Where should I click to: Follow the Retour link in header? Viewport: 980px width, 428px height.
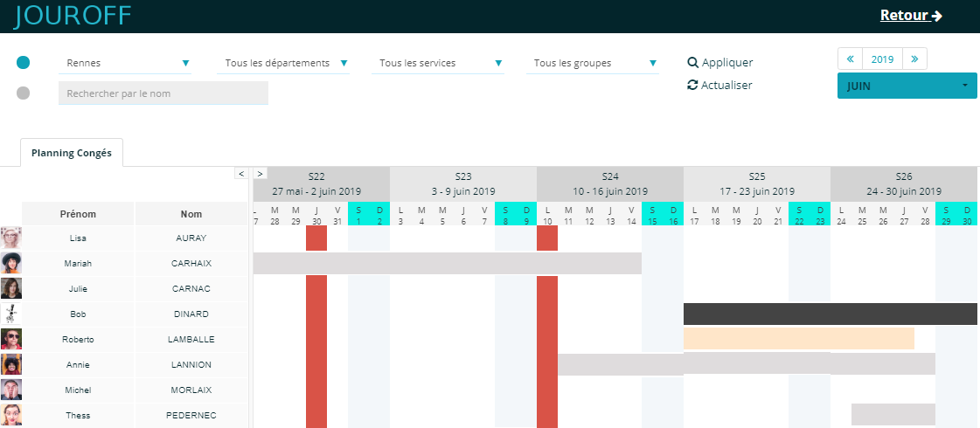pos(910,16)
